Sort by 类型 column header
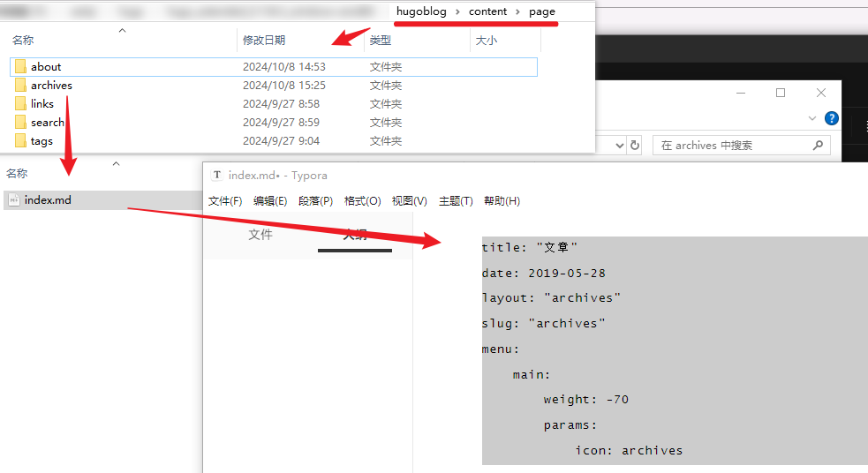Screen dimensions: 868x473 click(381, 41)
